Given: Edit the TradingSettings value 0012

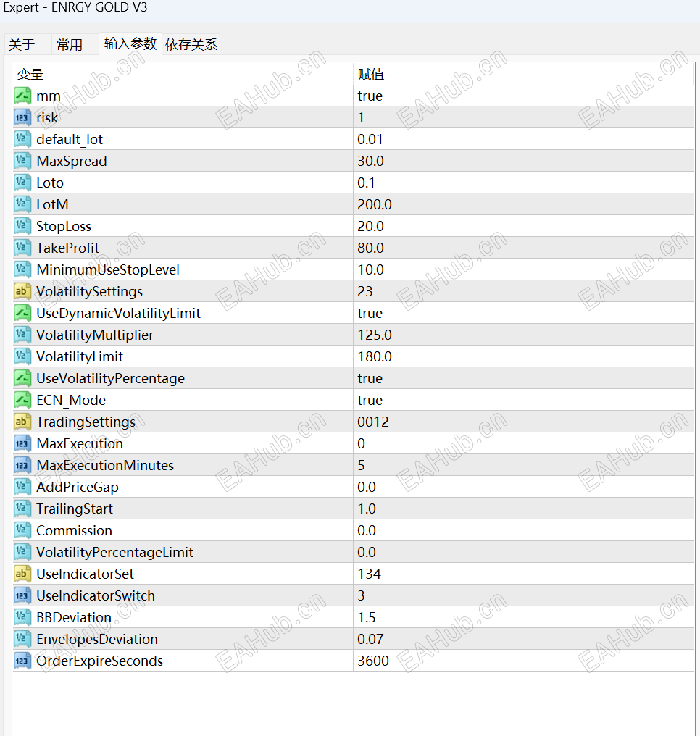Looking at the screenshot, I should click(373, 422).
